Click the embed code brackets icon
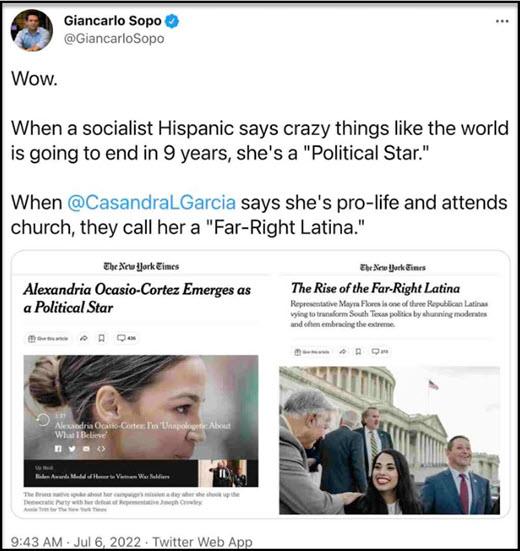520x551 pixels. point(101,449)
